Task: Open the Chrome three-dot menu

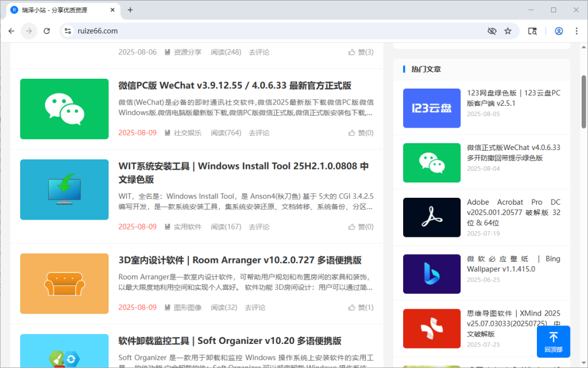Action: point(577,31)
